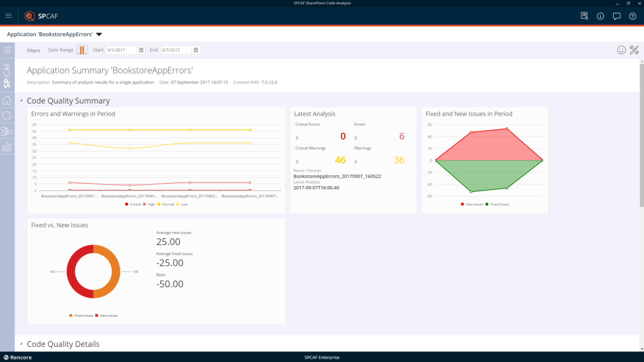
Task: Open the feedback chat bubble icon
Action: pos(616,16)
